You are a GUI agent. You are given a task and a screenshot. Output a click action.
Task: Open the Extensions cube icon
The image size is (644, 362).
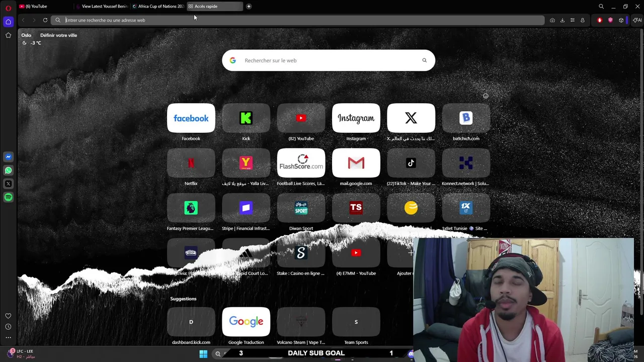point(621,20)
